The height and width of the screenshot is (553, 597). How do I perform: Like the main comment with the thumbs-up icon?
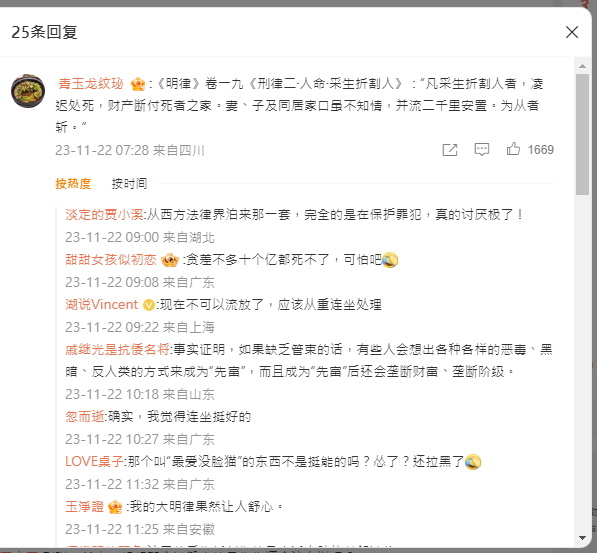pyautogui.click(x=513, y=149)
